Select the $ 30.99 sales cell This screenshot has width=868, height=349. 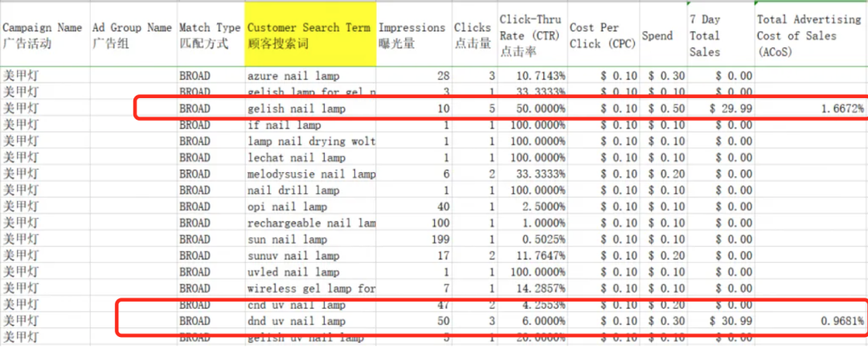(721, 322)
